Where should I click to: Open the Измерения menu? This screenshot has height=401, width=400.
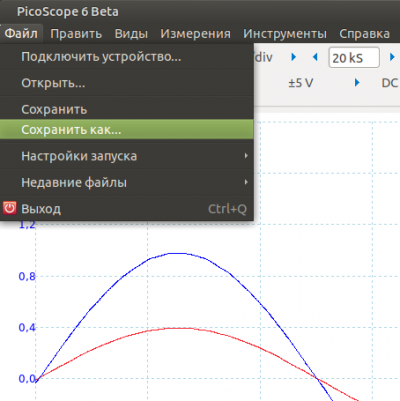[195, 34]
